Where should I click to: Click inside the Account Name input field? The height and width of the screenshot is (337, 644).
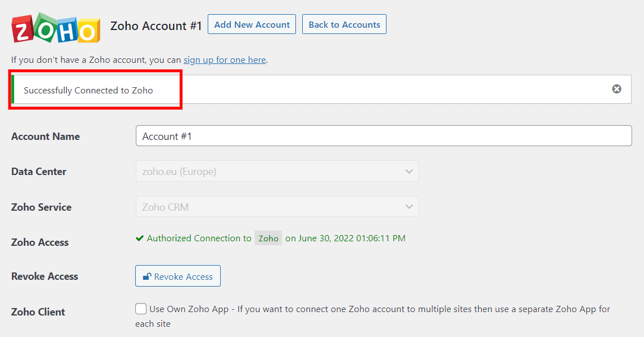(384, 135)
